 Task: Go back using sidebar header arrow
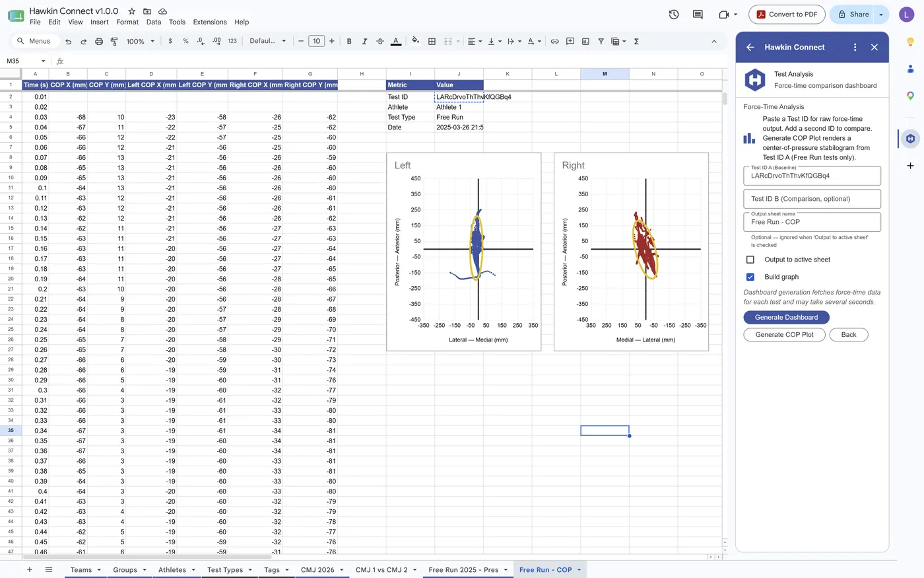750,48
